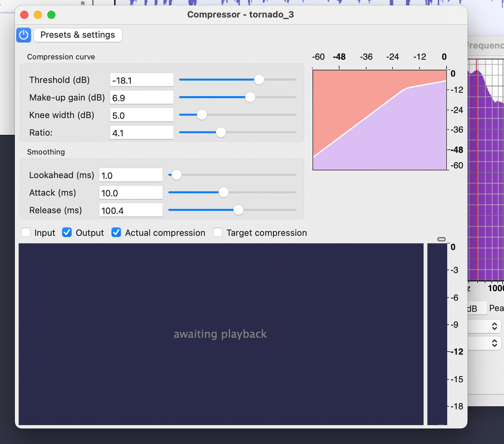Screen dimensions: 504x444
Task: Click the Attack (ms) value field
Action: coord(131,193)
